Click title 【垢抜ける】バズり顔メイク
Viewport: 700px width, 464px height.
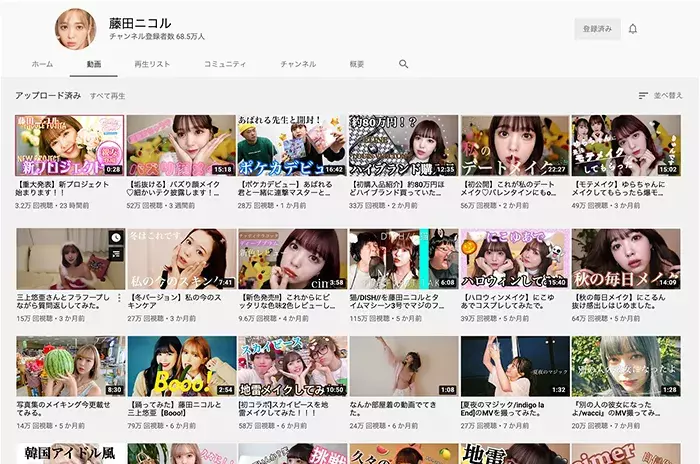[x=174, y=188]
